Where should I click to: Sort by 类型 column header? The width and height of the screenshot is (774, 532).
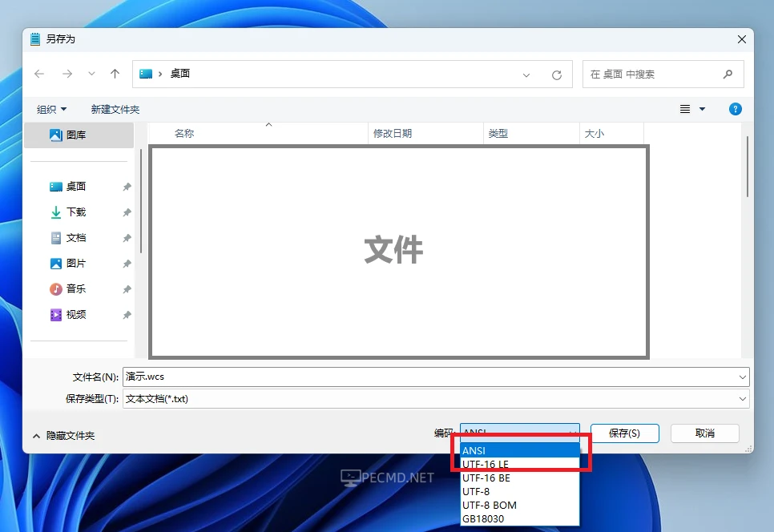pyautogui.click(x=531, y=133)
